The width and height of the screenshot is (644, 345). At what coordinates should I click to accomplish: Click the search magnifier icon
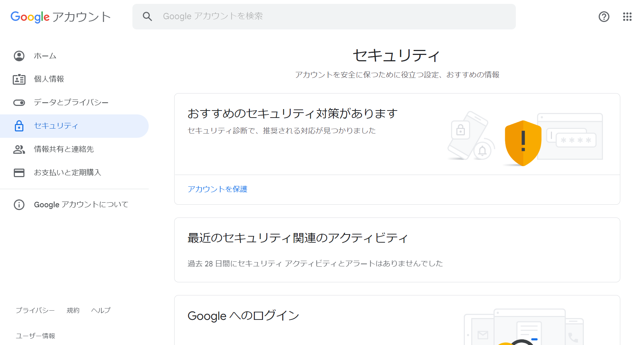coord(147,16)
